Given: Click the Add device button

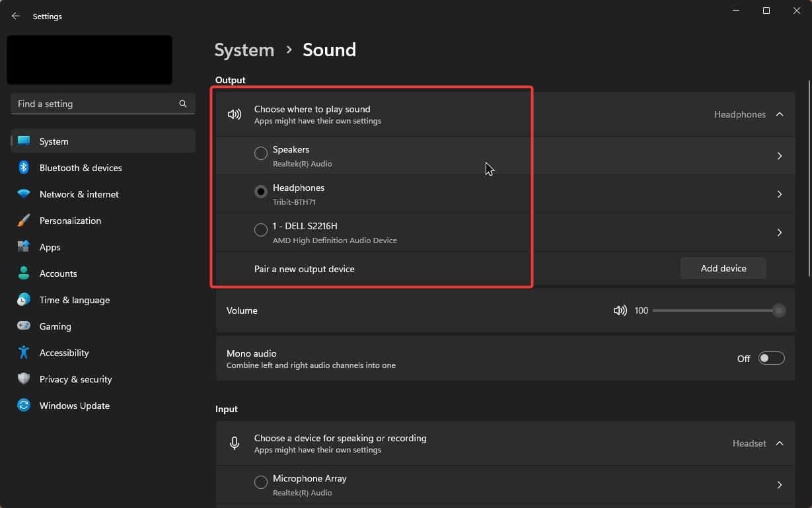Looking at the screenshot, I should pos(723,268).
